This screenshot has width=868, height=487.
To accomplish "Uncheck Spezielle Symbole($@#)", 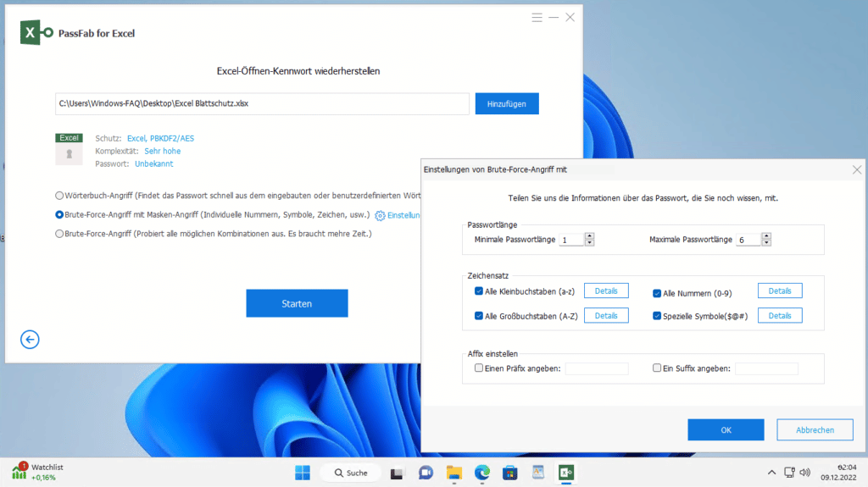I will (x=657, y=316).
